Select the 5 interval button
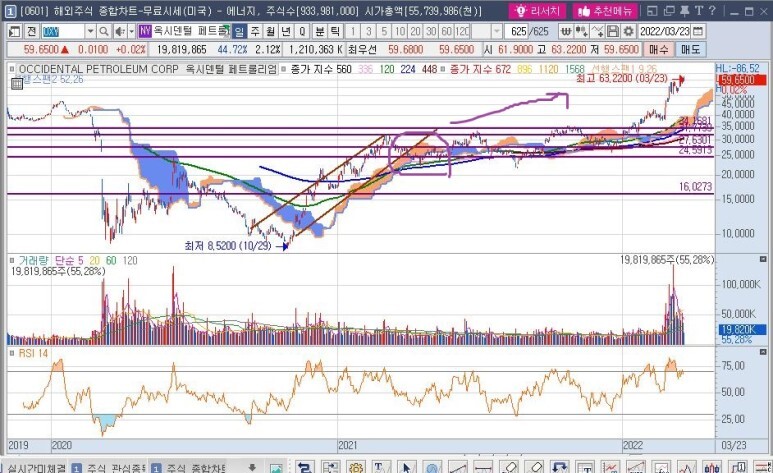Viewport: 773px width, 473px height. point(384,32)
